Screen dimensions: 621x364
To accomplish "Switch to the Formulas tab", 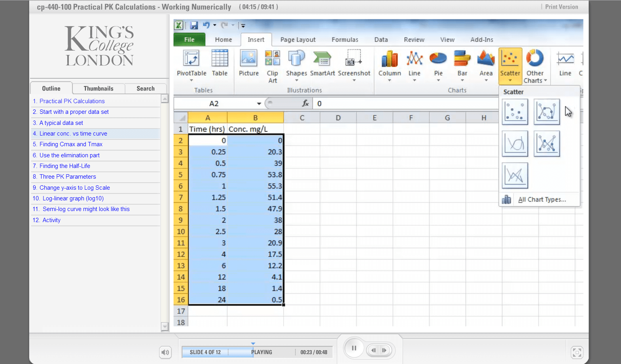I will coord(345,40).
